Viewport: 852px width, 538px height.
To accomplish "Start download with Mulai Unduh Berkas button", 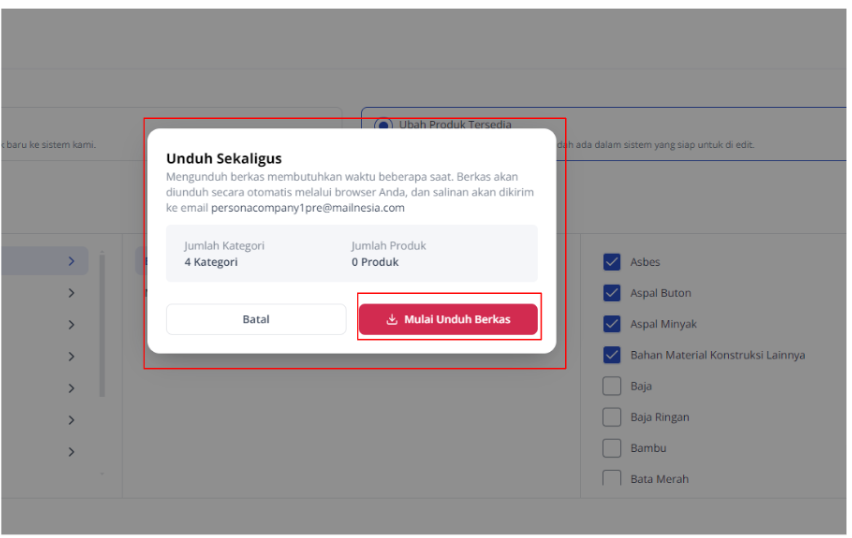I will pyautogui.click(x=448, y=320).
